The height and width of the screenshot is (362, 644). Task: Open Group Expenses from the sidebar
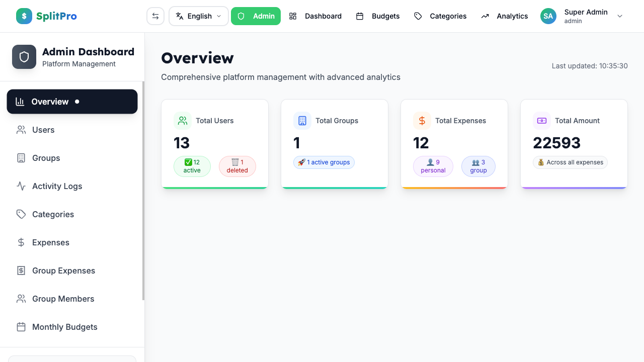(x=63, y=270)
